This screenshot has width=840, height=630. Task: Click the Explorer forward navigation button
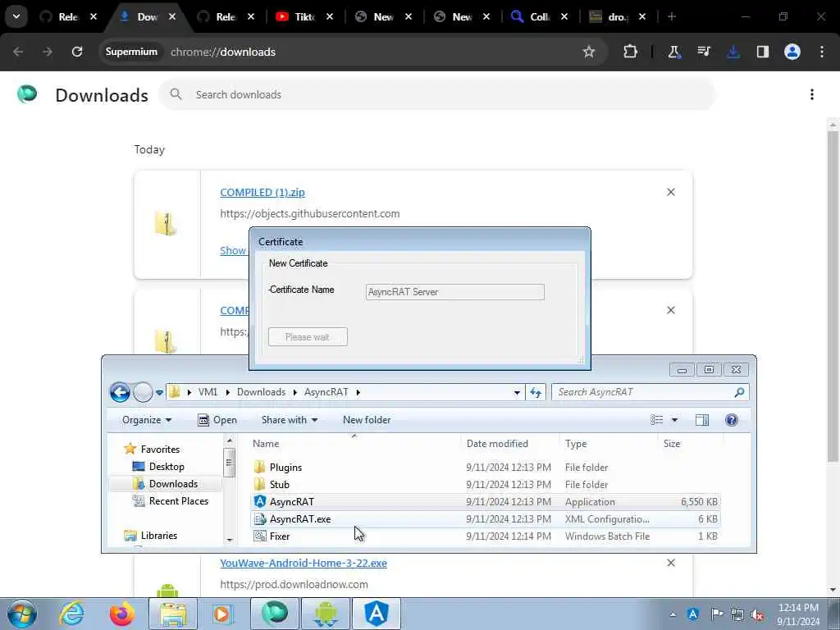[x=143, y=392]
